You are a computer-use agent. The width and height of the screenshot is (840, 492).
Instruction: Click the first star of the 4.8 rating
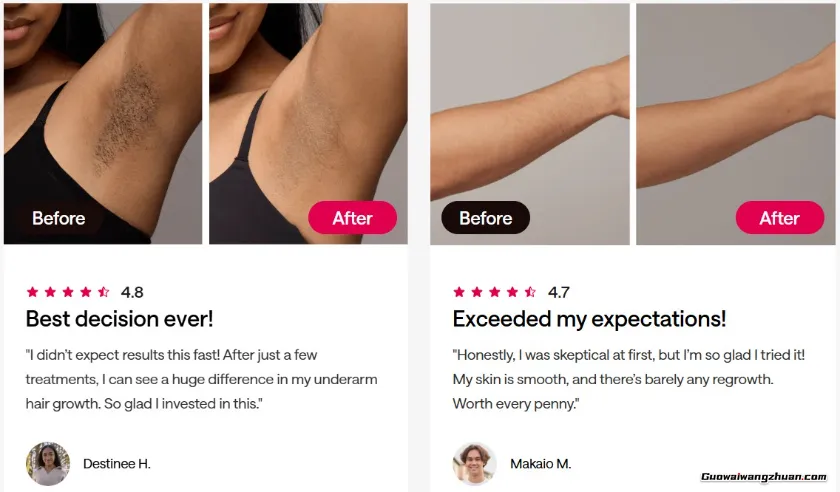(x=33, y=292)
